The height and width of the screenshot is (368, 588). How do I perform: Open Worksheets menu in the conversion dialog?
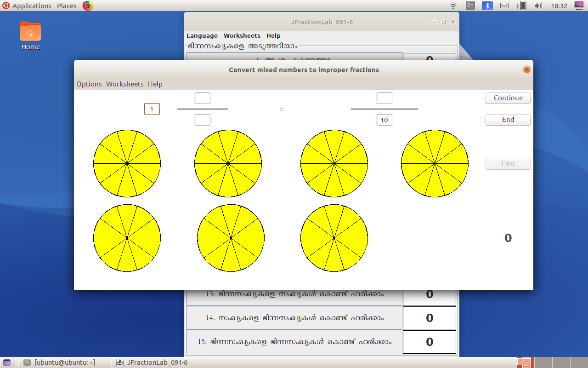pyautogui.click(x=124, y=84)
